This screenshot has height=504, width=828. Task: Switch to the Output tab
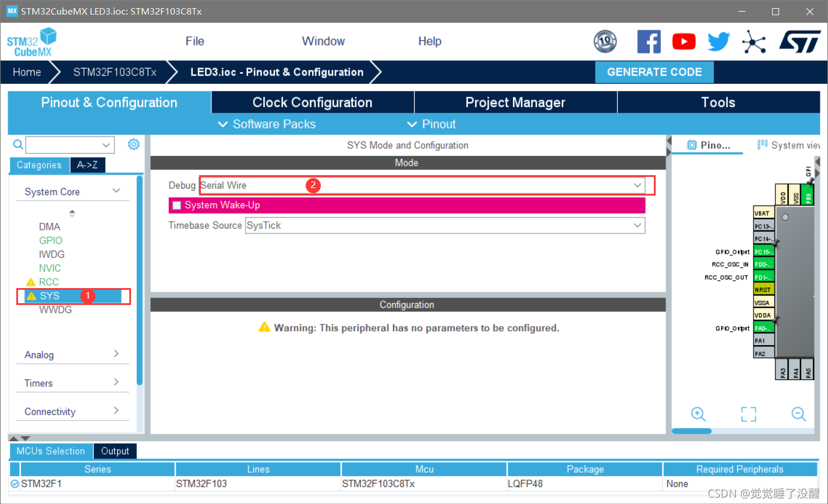point(115,451)
